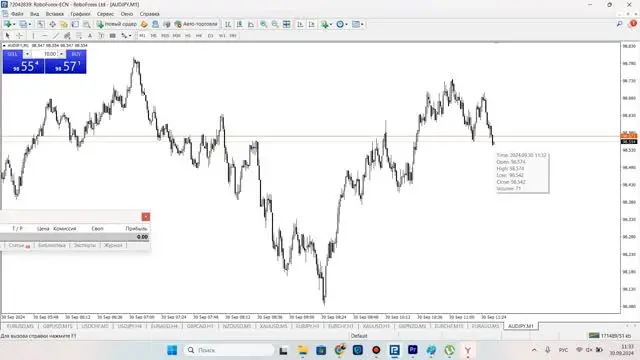Open the Сервис menu
This screenshot has height=360, width=640.
[105, 14]
